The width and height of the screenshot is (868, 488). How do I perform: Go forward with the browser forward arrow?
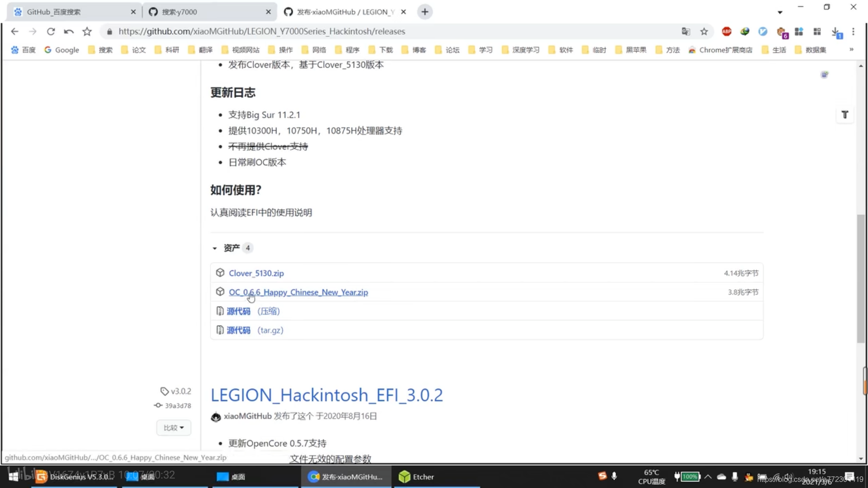tap(33, 31)
